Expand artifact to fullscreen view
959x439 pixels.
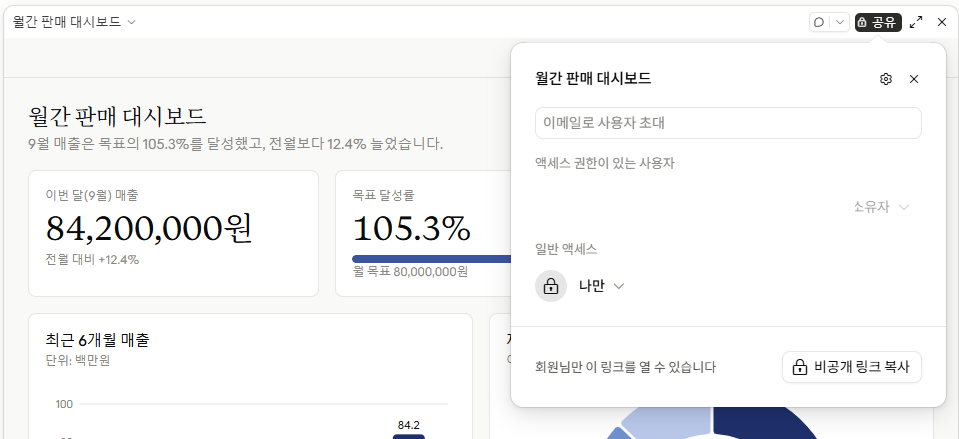click(916, 23)
